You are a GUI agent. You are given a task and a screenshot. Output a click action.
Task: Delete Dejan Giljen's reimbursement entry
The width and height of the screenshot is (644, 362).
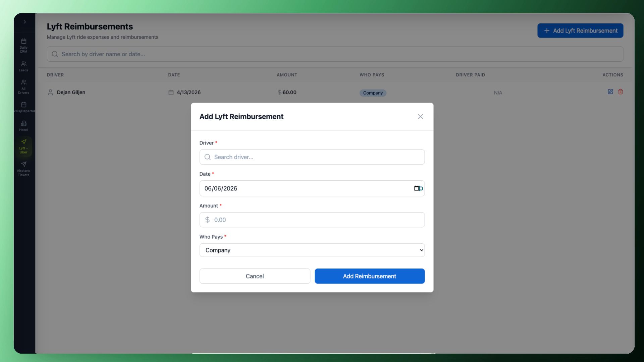click(x=621, y=92)
